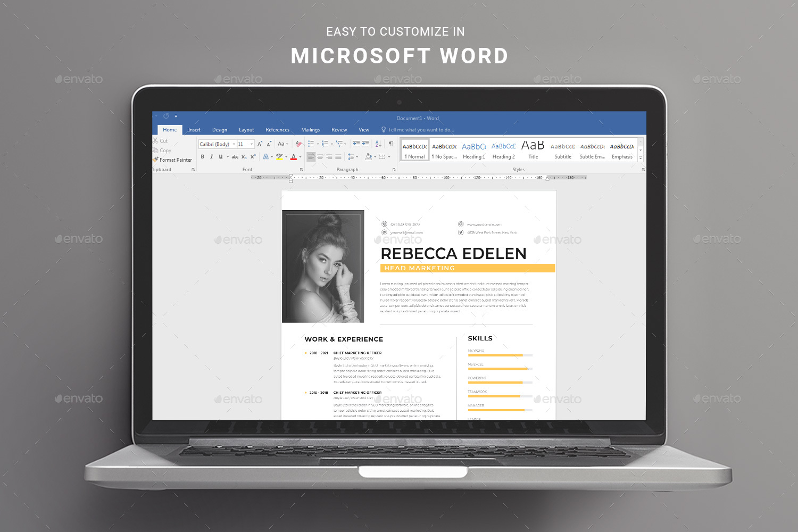Toggle Justify paragraph alignment
This screenshot has width=798, height=532.
[x=338, y=157]
